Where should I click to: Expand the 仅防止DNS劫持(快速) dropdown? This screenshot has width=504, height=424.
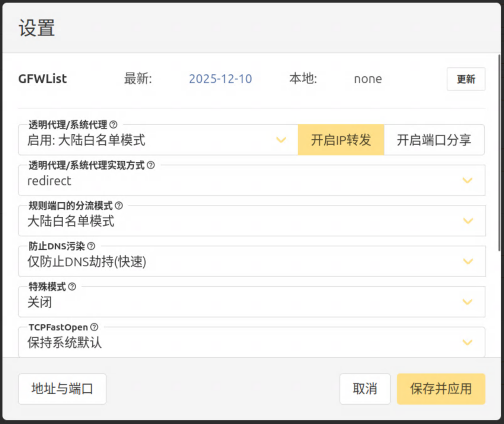(x=252, y=261)
